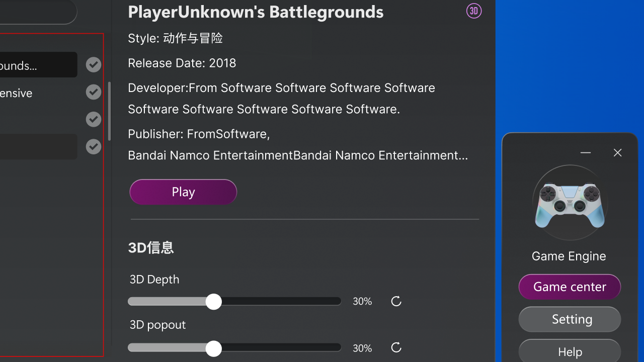Toggle the fourth game's checkmark in the list
The image size is (644, 362).
coord(94,146)
